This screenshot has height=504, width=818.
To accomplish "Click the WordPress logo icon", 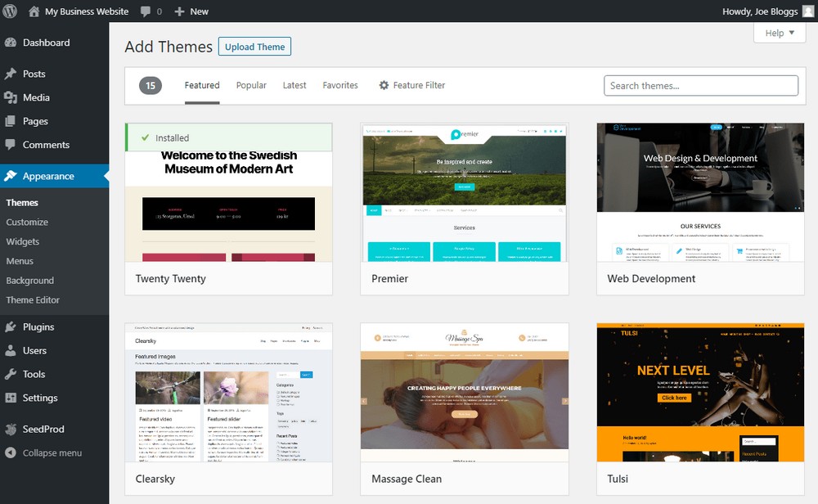I will click(x=11, y=11).
